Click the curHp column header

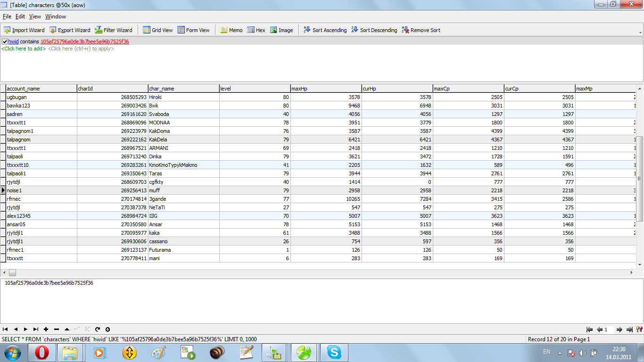(397, 89)
